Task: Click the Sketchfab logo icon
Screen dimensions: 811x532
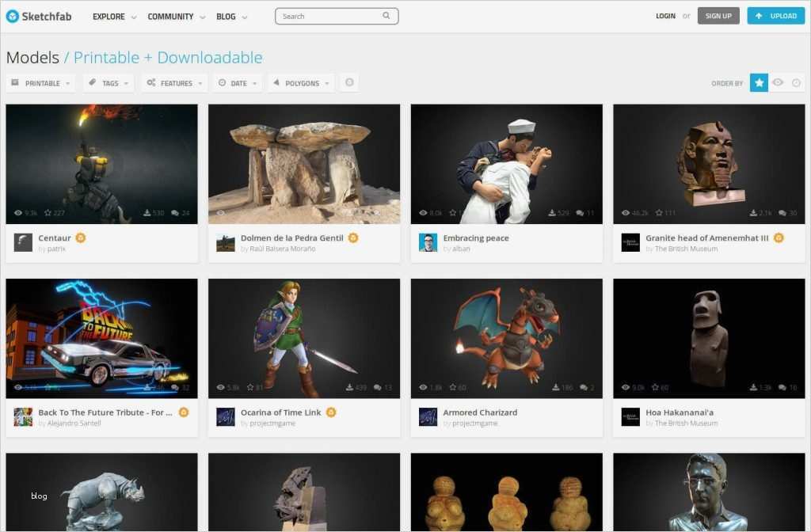Action: (x=13, y=16)
